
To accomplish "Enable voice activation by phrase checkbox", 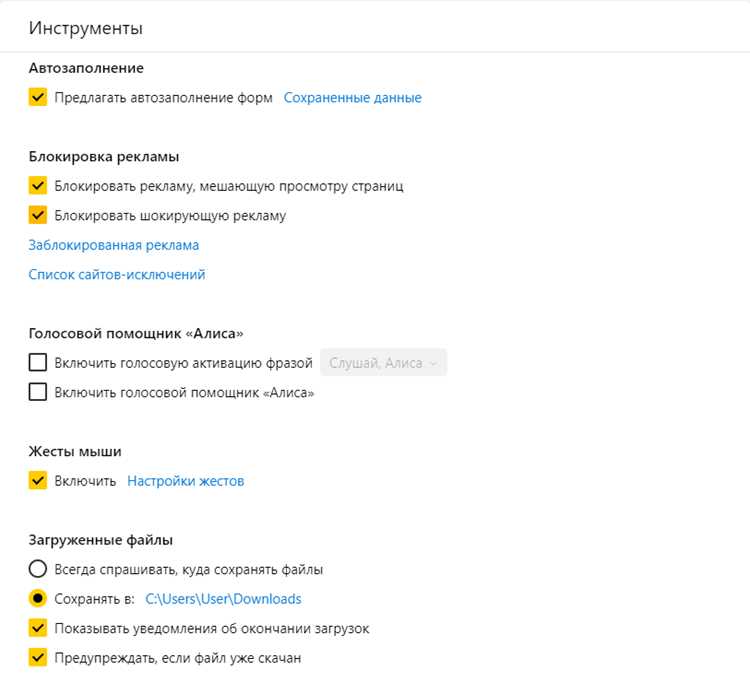I will 38,363.
